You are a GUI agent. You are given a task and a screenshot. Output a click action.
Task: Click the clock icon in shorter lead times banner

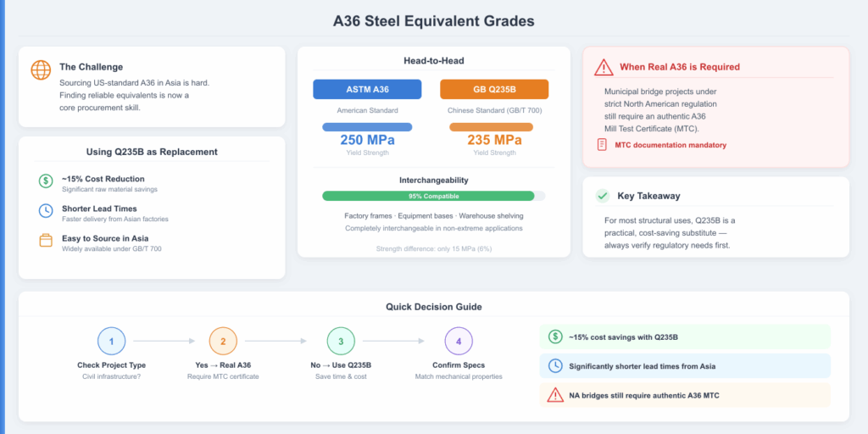(x=555, y=366)
